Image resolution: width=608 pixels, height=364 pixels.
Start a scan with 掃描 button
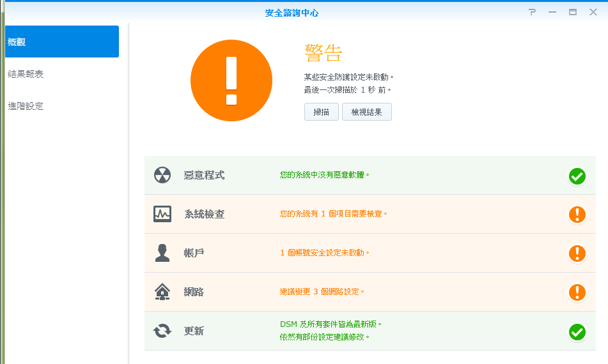coord(322,112)
